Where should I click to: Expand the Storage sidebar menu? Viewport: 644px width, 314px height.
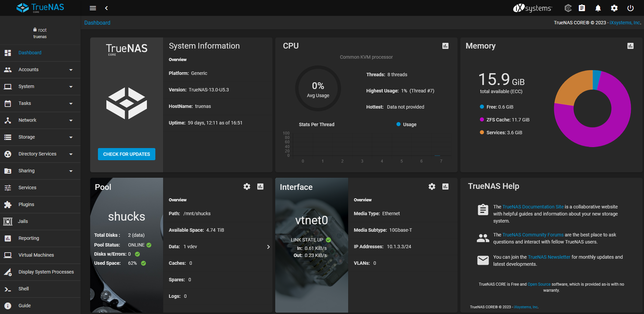[x=26, y=137]
